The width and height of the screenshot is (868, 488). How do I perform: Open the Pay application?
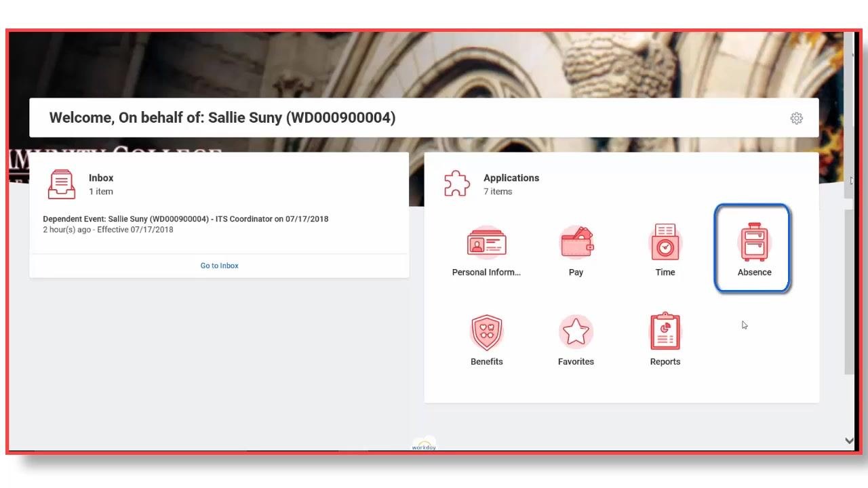[576, 249]
